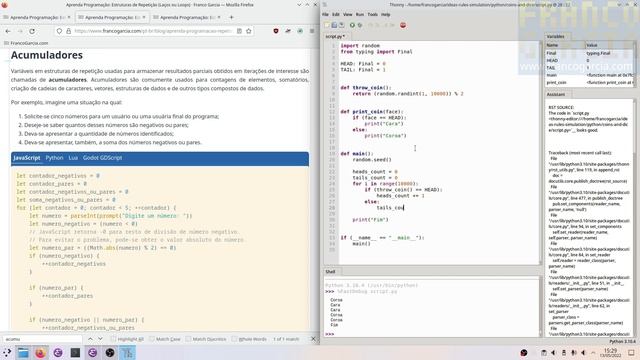
Task: Click the find bar search input
Action: [x=42, y=339]
